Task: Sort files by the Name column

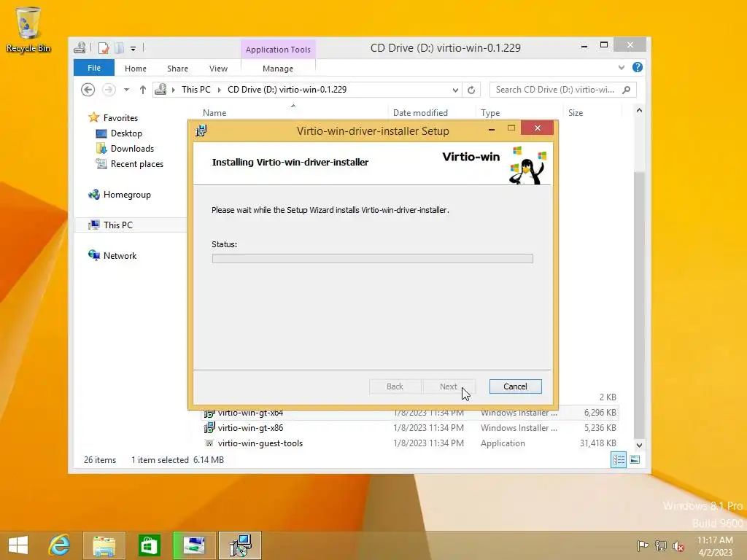Action: point(214,113)
